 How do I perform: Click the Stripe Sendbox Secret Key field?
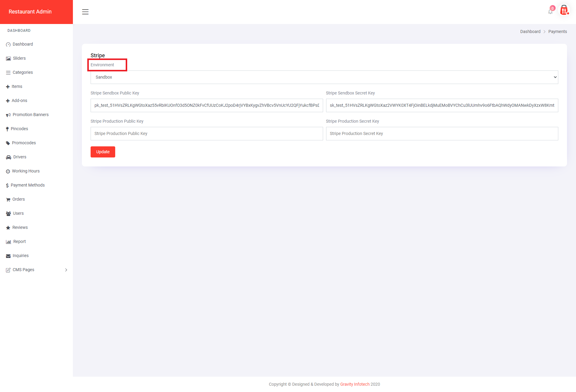pos(442,106)
